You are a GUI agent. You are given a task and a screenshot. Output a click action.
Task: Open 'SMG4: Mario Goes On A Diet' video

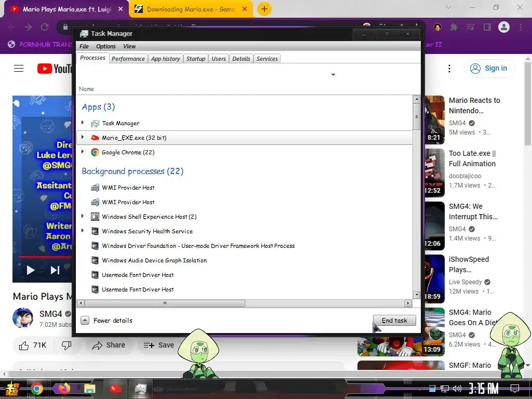[470, 317]
